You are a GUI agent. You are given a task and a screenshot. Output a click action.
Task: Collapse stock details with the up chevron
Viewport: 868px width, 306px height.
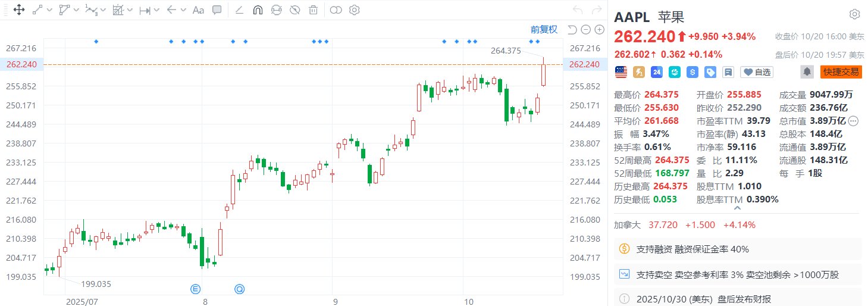pos(737,208)
